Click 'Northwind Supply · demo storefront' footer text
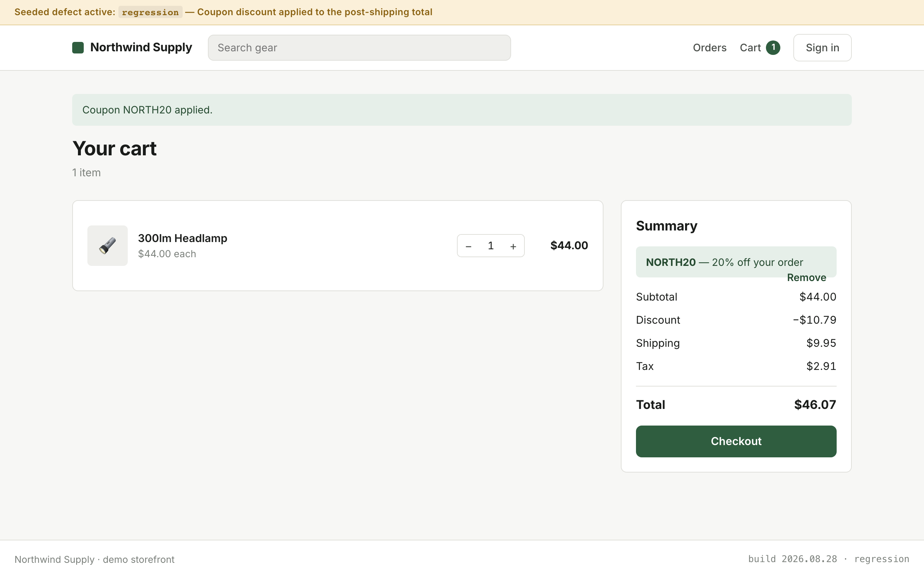Viewport: 924px width, 578px height. (x=94, y=559)
